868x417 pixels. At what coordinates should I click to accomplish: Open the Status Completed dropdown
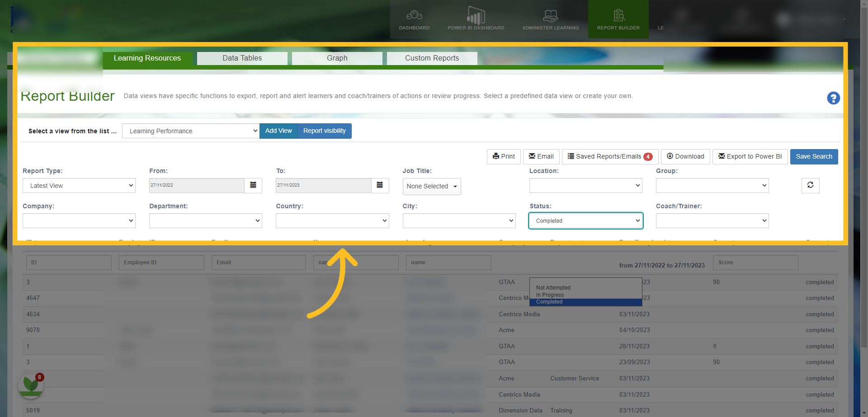tap(585, 221)
